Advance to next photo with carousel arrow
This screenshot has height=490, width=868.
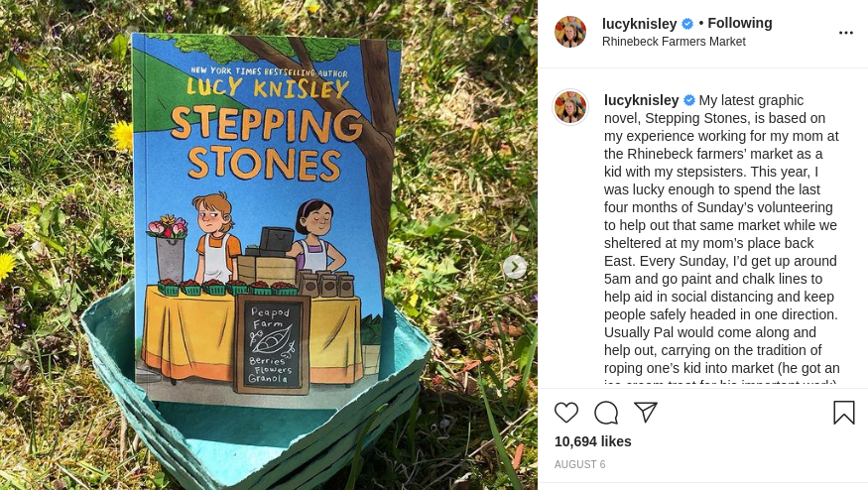(514, 267)
